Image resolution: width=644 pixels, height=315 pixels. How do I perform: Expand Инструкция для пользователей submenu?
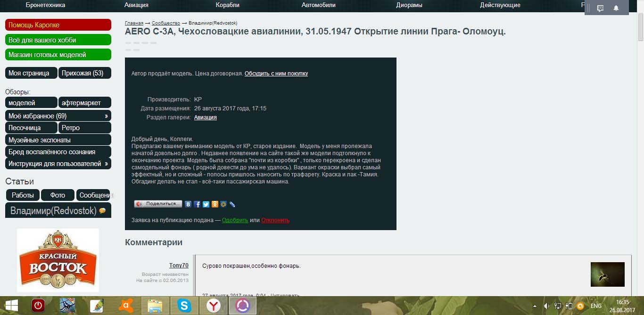pos(106,164)
